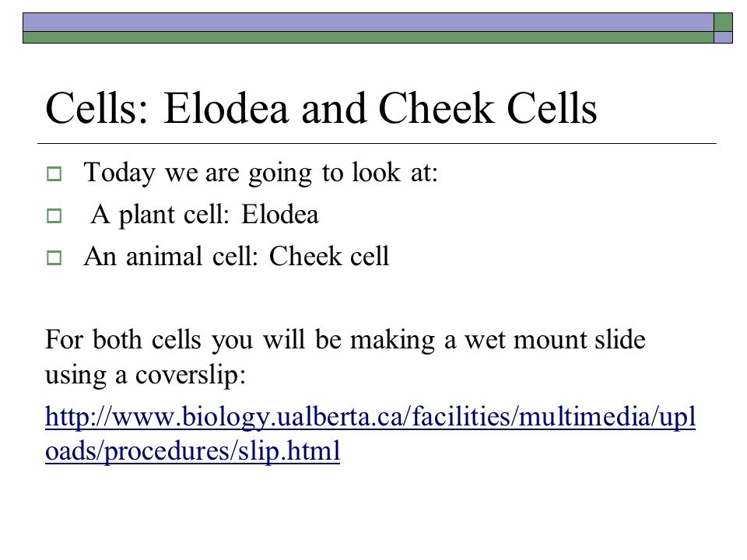
Task: Click the word 'Elodea' in the title
Action: tap(226, 109)
